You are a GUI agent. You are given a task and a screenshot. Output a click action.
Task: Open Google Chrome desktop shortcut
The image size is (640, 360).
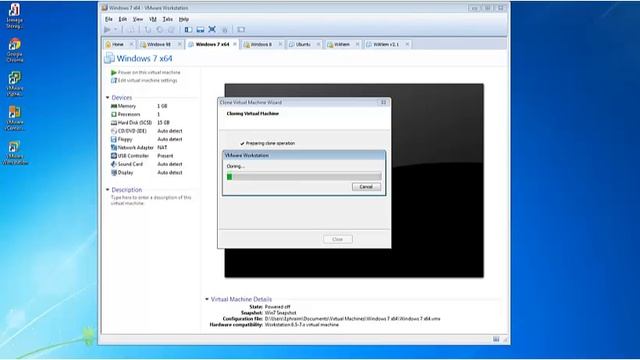click(x=15, y=50)
